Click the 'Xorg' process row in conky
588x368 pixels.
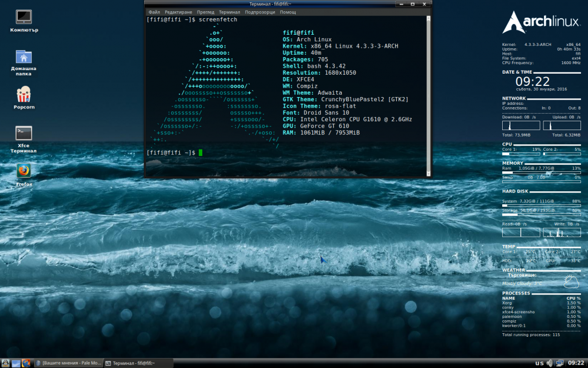(x=541, y=303)
